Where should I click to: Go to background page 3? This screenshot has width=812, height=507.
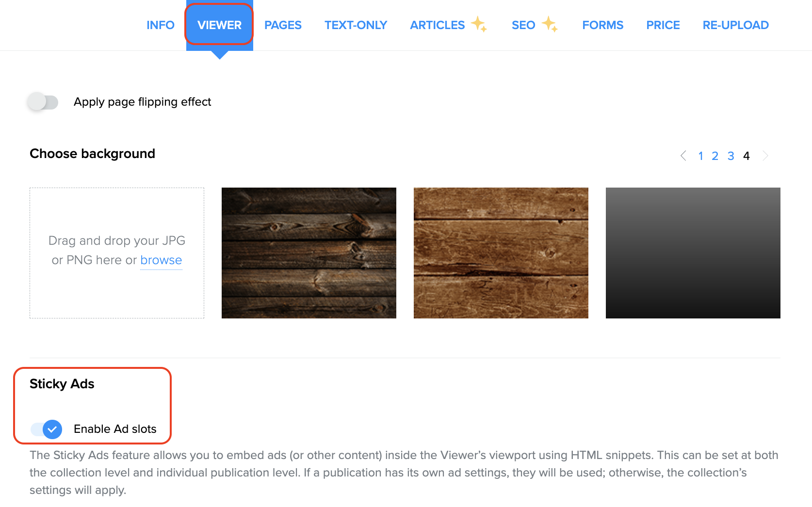tap(731, 156)
